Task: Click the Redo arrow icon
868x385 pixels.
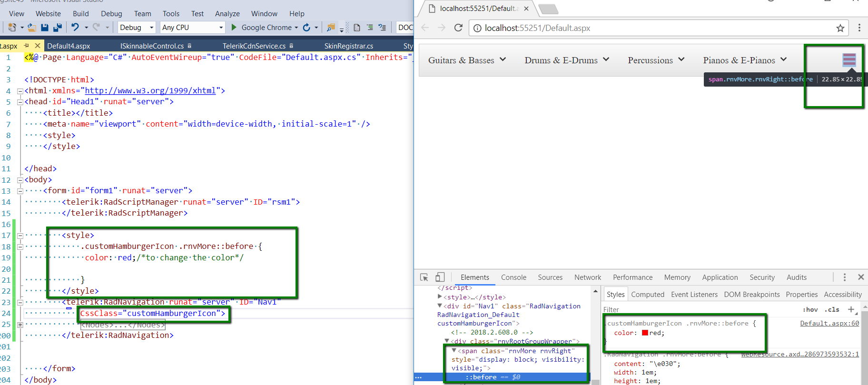Action: (96, 27)
